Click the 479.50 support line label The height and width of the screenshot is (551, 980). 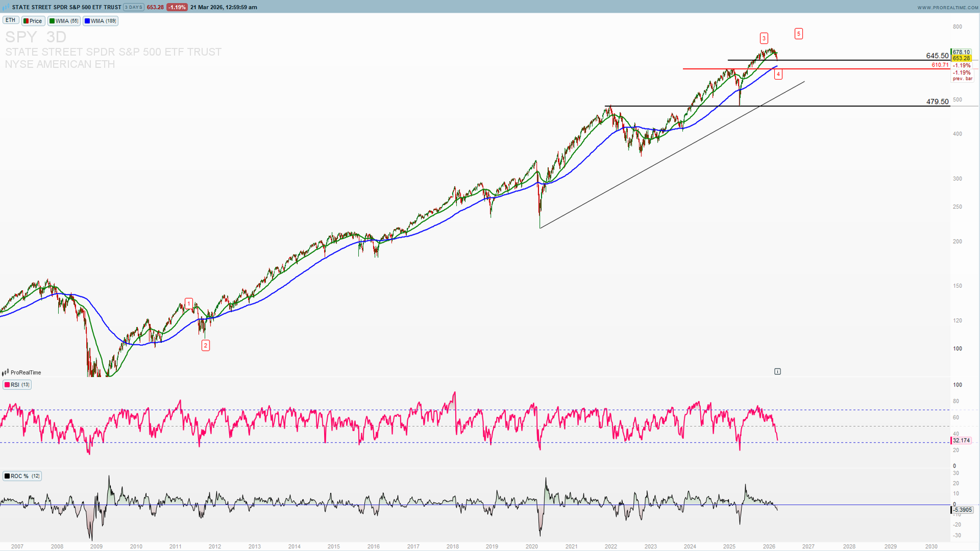tap(937, 102)
